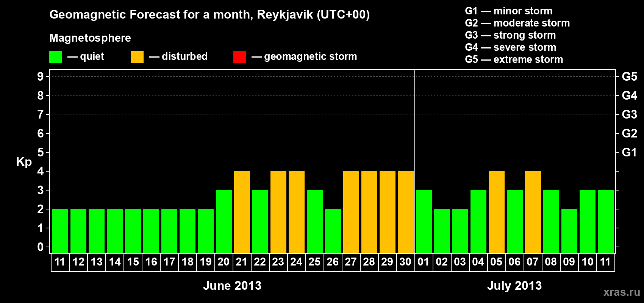
Task: Click the orange bar for June 24
Action: tap(297, 212)
